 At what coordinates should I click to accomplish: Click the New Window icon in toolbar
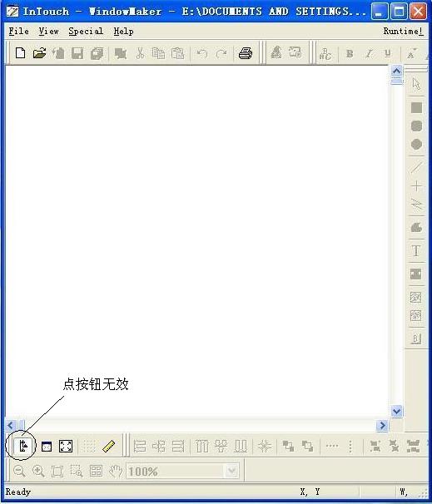coord(21,52)
